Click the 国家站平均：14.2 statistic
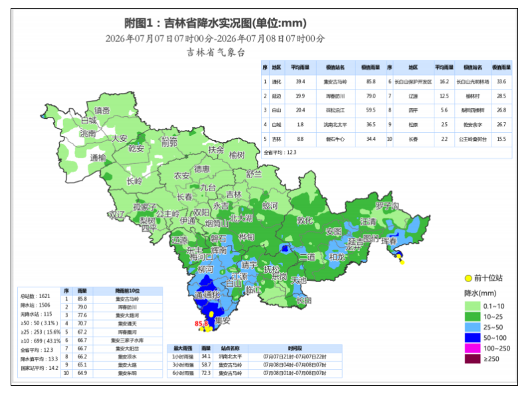Screen dimensions: 532x393 39,368
